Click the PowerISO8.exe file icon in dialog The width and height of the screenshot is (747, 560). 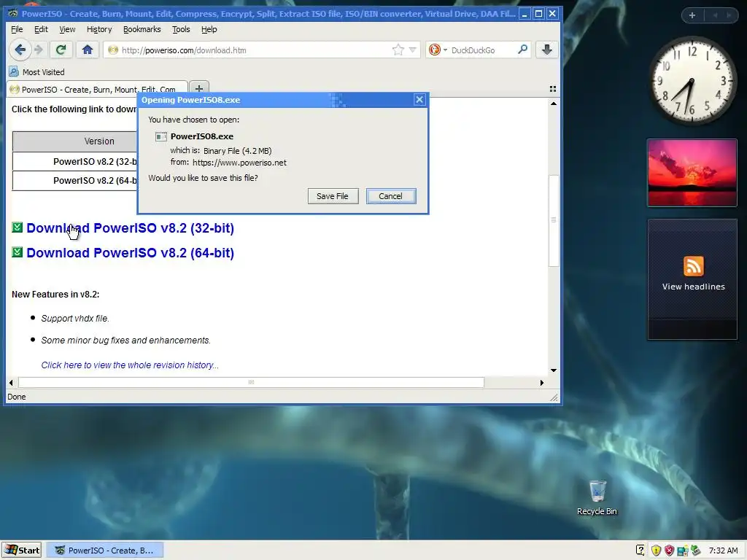[x=161, y=136]
